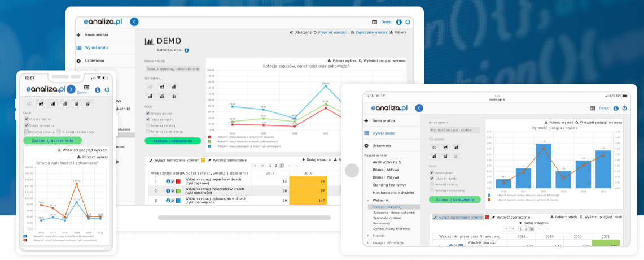Screen dimensions: 644x260
Task: Click the red highlight color swatch on tablet
Action: 487,217
